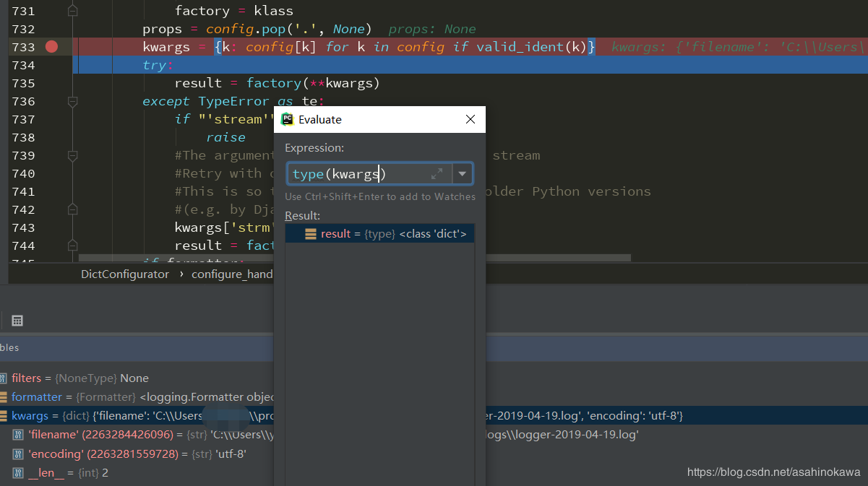
Task: Click the value icon beside 'encoding'
Action: [19, 454]
